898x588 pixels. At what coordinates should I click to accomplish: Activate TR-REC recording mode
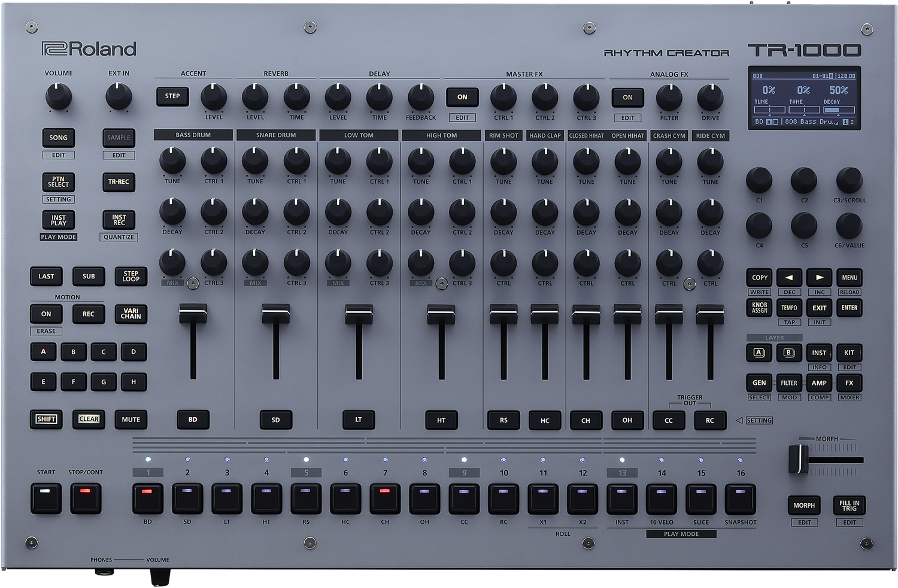tap(119, 182)
